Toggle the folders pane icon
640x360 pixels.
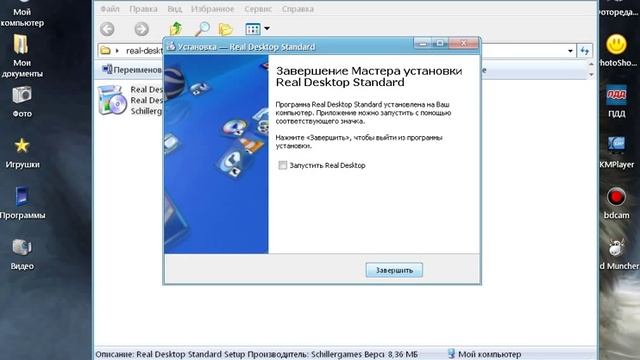coord(225,29)
